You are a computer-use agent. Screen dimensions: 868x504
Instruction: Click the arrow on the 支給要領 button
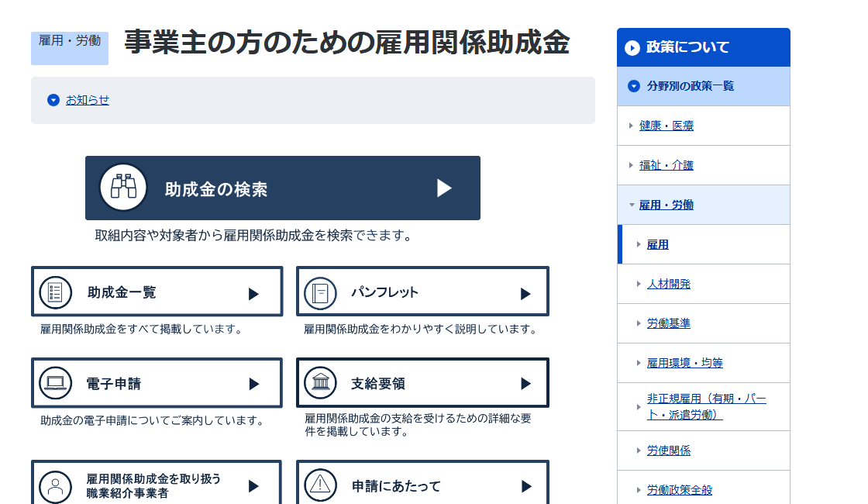525,383
